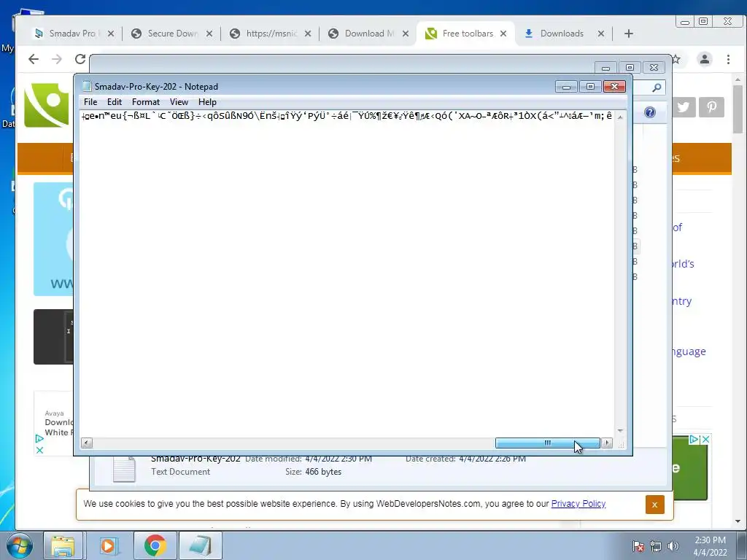The height and width of the screenshot is (560, 747).
Task: Maximize the Notepad window
Action: tap(590, 87)
